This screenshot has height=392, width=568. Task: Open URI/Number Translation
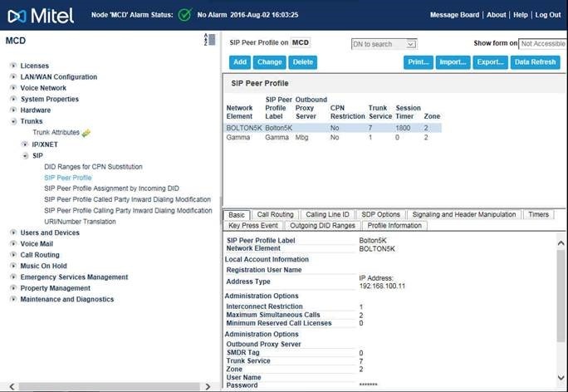click(80, 222)
